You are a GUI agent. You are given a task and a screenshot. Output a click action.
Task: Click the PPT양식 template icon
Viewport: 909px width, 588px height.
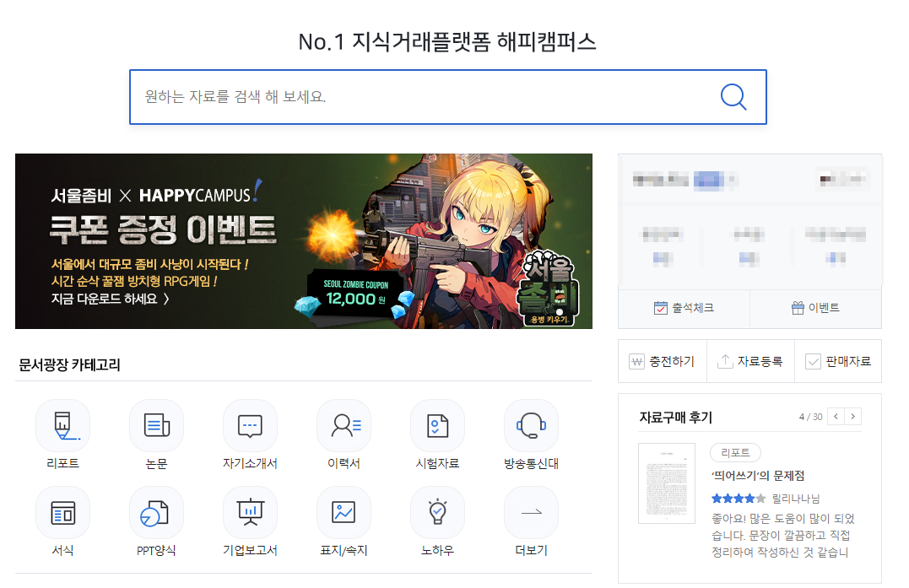156,512
